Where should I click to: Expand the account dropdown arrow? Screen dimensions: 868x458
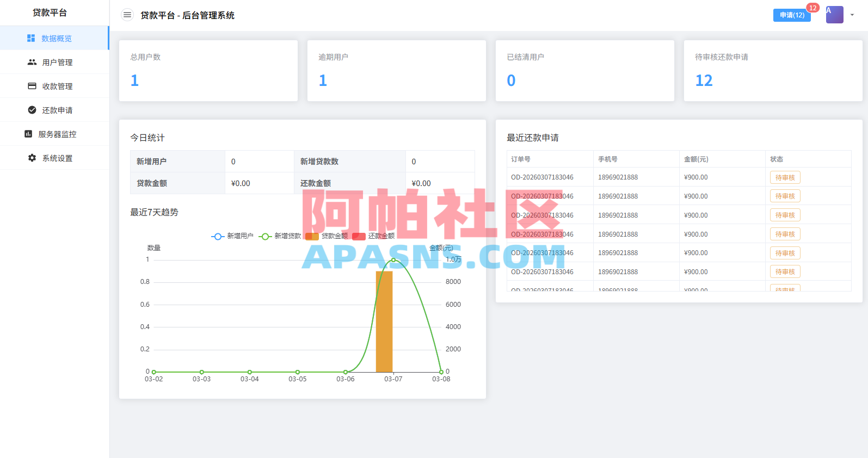(852, 15)
